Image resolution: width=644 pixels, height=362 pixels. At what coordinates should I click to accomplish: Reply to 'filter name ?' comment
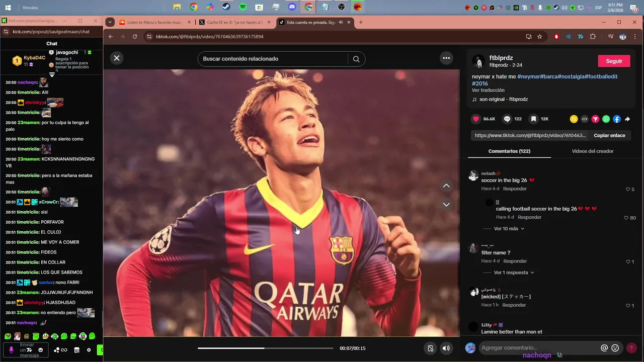(515, 261)
